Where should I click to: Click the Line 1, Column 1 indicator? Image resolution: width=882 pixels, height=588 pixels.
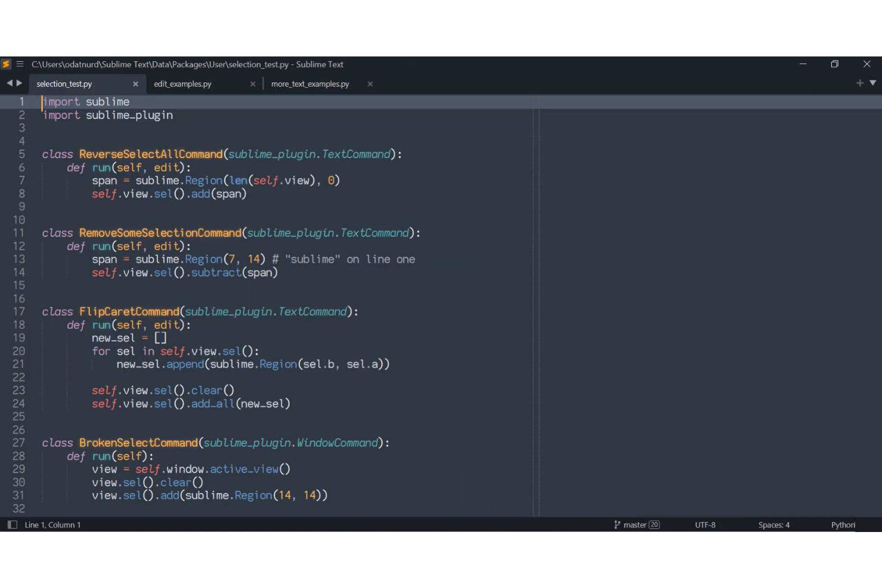(x=52, y=524)
